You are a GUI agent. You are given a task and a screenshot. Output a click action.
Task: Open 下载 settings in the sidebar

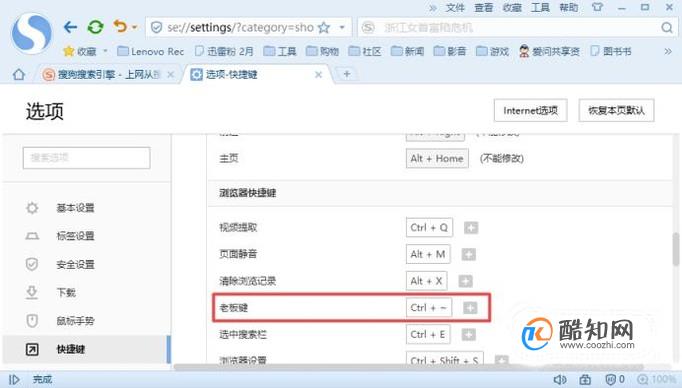point(66,293)
